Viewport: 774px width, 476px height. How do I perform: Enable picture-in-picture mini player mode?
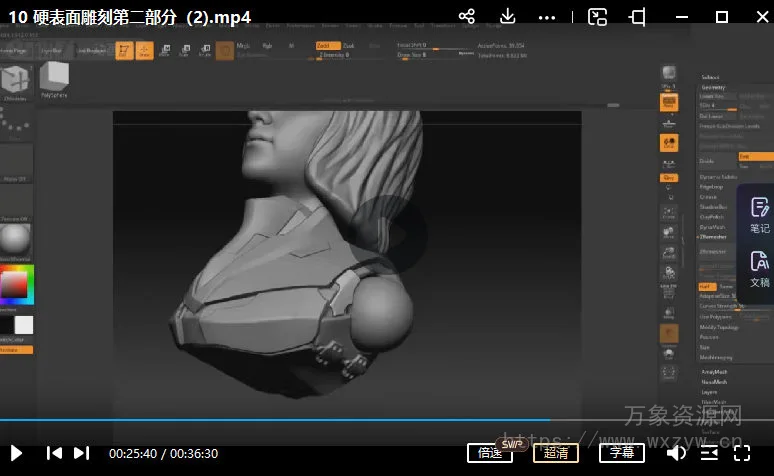(x=597, y=16)
